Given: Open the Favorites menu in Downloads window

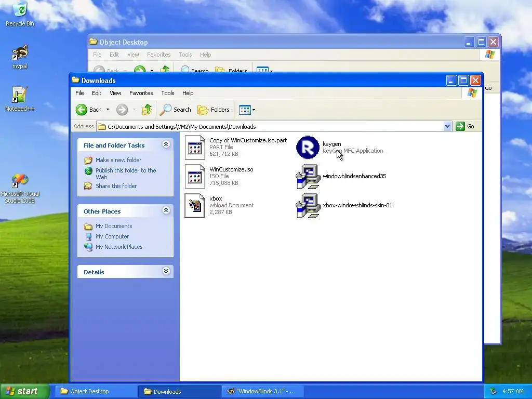Looking at the screenshot, I should tap(141, 93).
